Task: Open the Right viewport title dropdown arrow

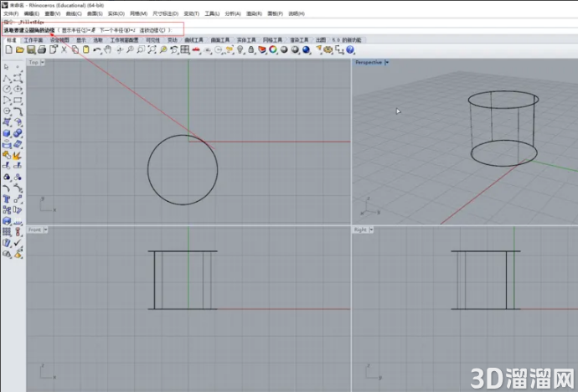Action: click(x=371, y=230)
